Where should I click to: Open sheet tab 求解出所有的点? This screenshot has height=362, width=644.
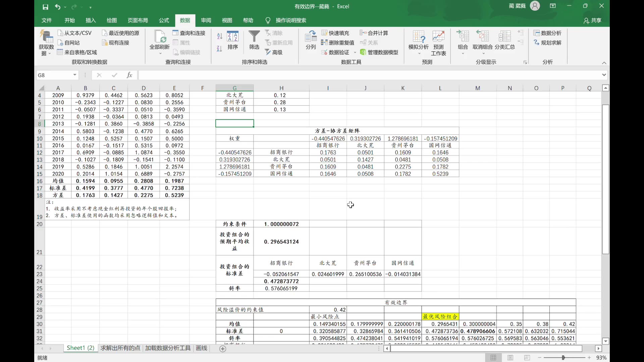[x=120, y=348]
